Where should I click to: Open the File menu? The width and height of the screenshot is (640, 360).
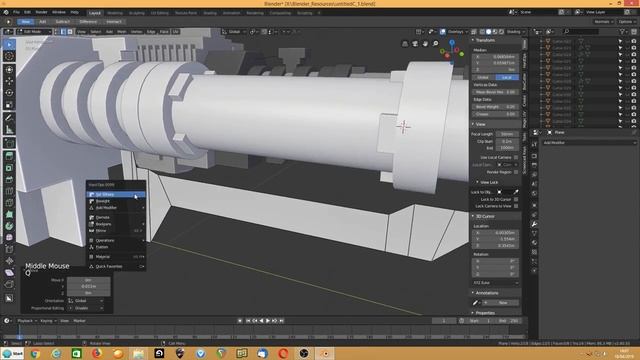pos(16,13)
